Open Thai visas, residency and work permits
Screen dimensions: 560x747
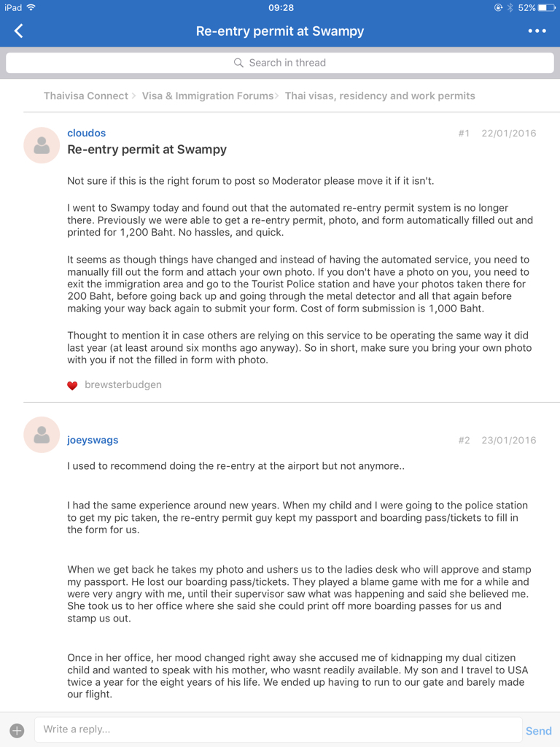[380, 96]
